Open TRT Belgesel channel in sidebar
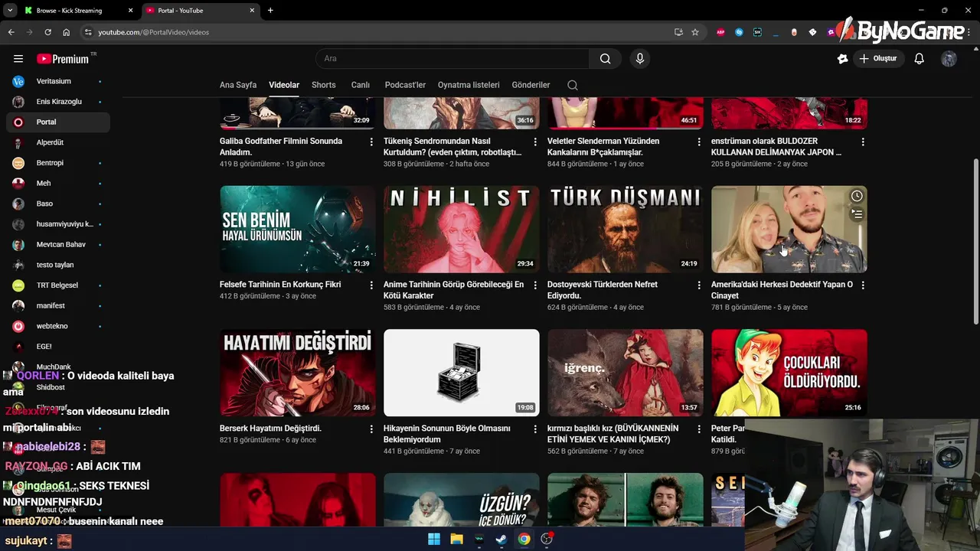This screenshot has width=980, height=551. coord(58,285)
